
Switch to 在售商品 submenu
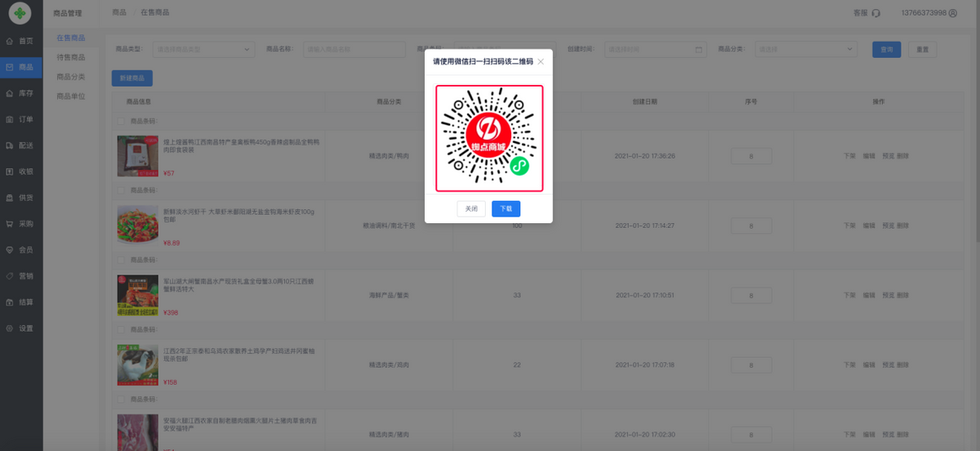click(70, 38)
